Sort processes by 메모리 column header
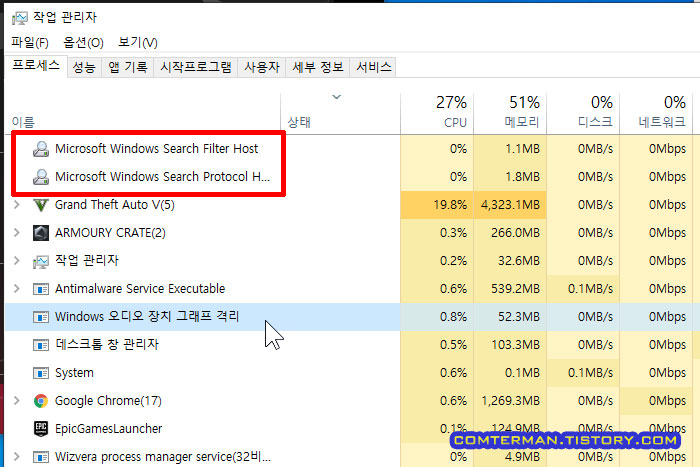The height and width of the screenshot is (467, 700). click(x=510, y=113)
